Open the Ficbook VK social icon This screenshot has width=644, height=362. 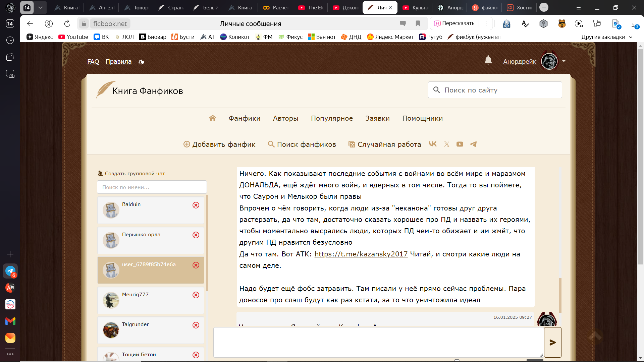click(x=432, y=144)
